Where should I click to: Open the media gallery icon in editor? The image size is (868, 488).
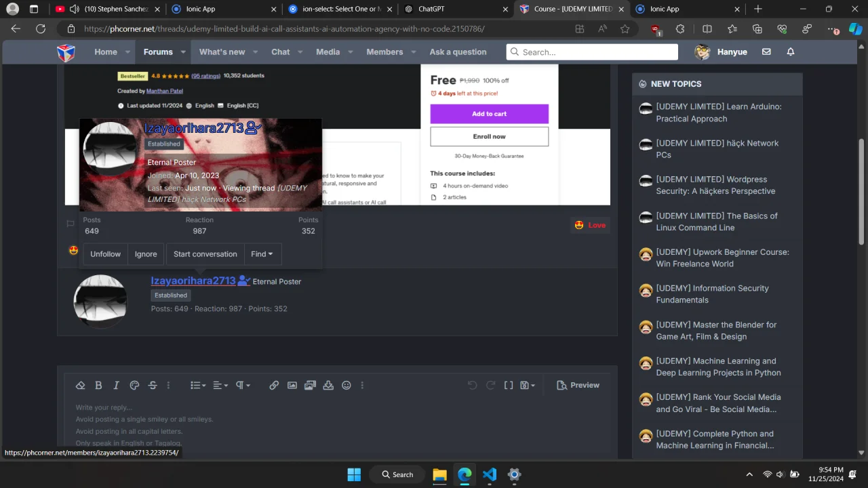pos(310,385)
